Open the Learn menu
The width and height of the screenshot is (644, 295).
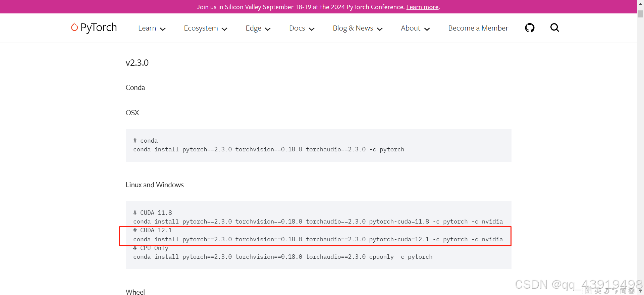click(147, 28)
